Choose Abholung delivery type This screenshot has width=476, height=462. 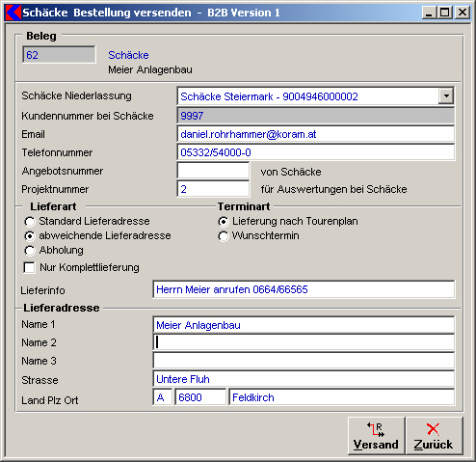(x=30, y=251)
